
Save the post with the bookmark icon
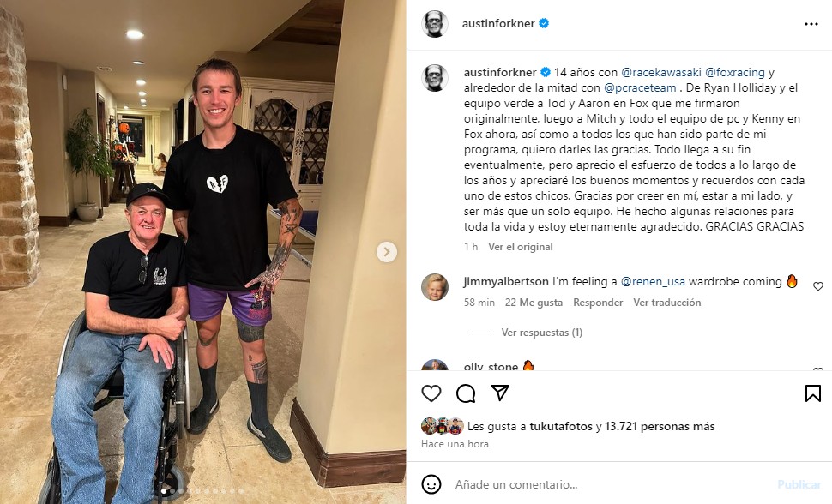tap(812, 393)
